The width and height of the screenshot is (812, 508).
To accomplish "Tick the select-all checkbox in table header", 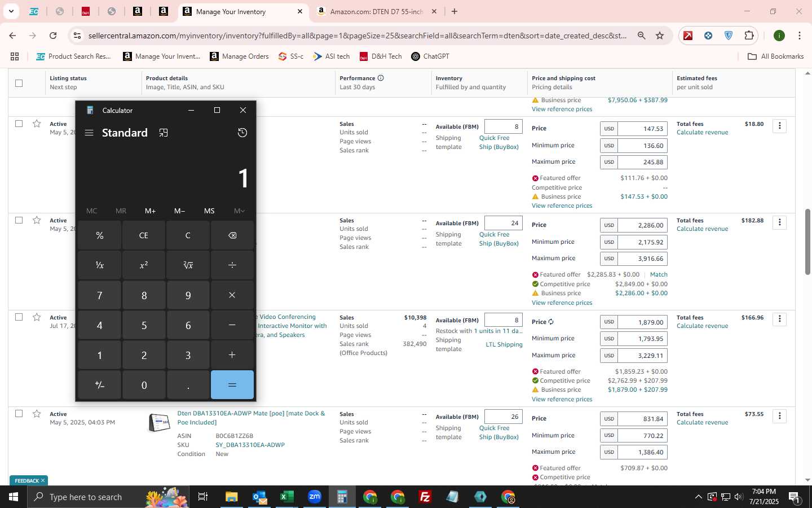I will (x=19, y=83).
